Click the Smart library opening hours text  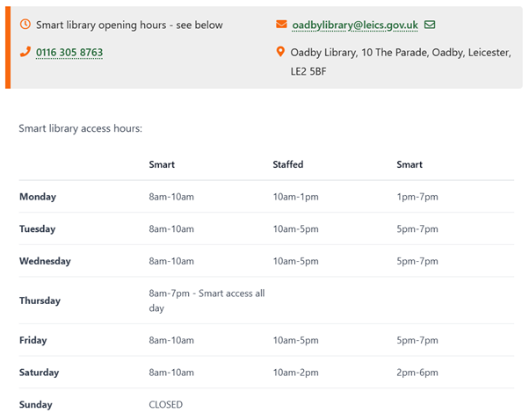tap(129, 25)
